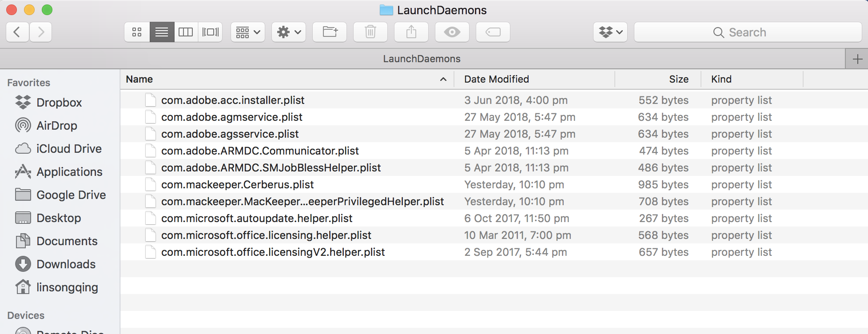
Task: Click the Favorites sidebar heading
Action: tap(28, 83)
